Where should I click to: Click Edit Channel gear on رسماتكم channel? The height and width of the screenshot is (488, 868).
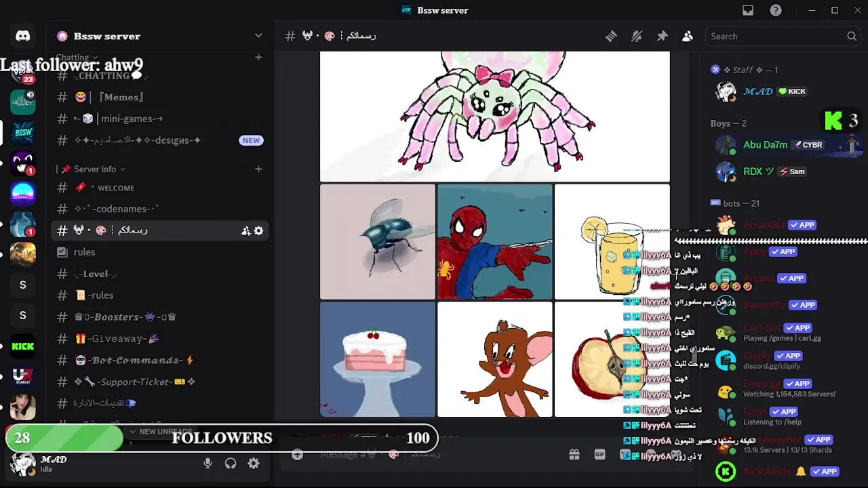click(258, 230)
